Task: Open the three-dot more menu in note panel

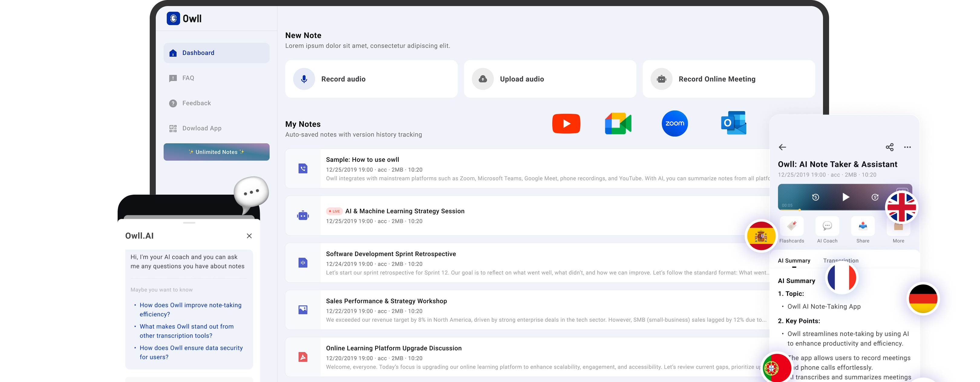Action: coord(907,147)
